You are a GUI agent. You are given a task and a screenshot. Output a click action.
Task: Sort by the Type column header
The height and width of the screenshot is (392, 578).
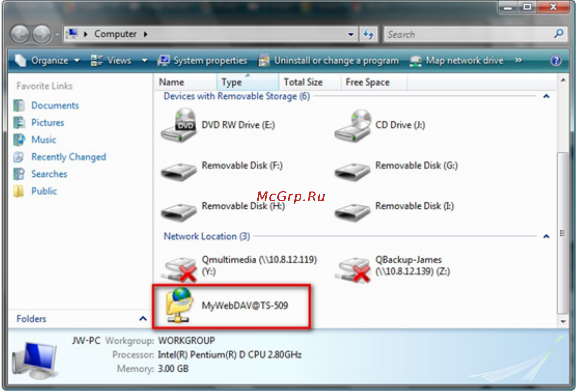(248, 82)
